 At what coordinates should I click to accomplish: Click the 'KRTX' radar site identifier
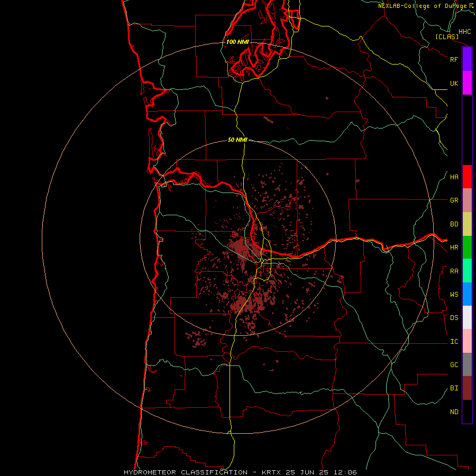(271, 472)
